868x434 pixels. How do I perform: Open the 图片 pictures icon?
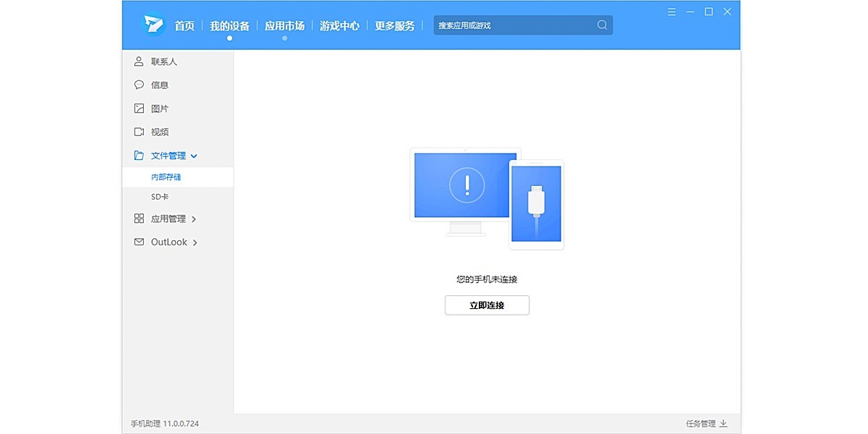(138, 108)
